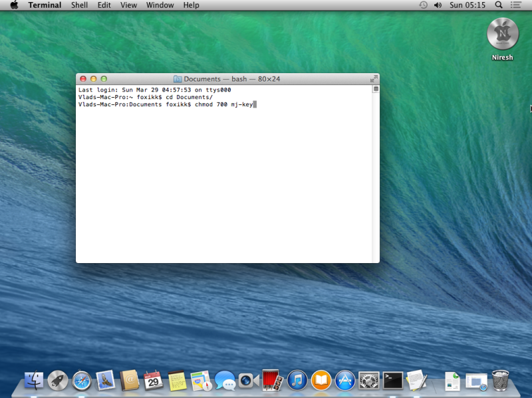Open the Terminal application menu
Viewport: 532px width, 398px height.
[45, 5]
